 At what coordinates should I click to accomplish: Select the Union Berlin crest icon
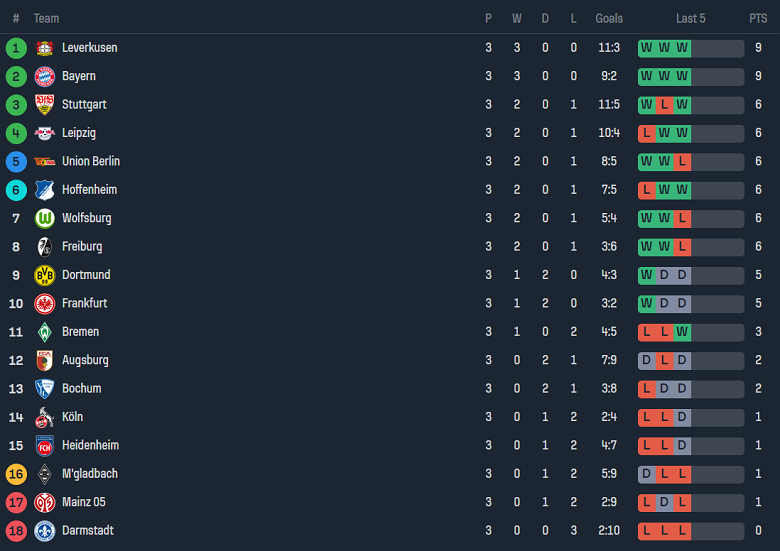[44, 161]
